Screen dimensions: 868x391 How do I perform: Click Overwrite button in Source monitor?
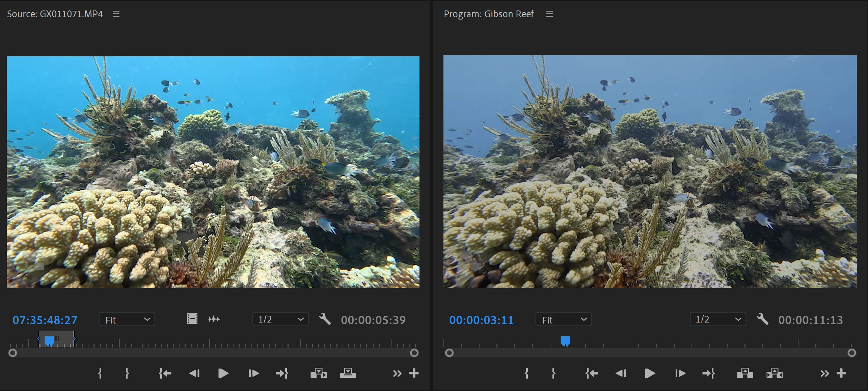click(x=348, y=373)
